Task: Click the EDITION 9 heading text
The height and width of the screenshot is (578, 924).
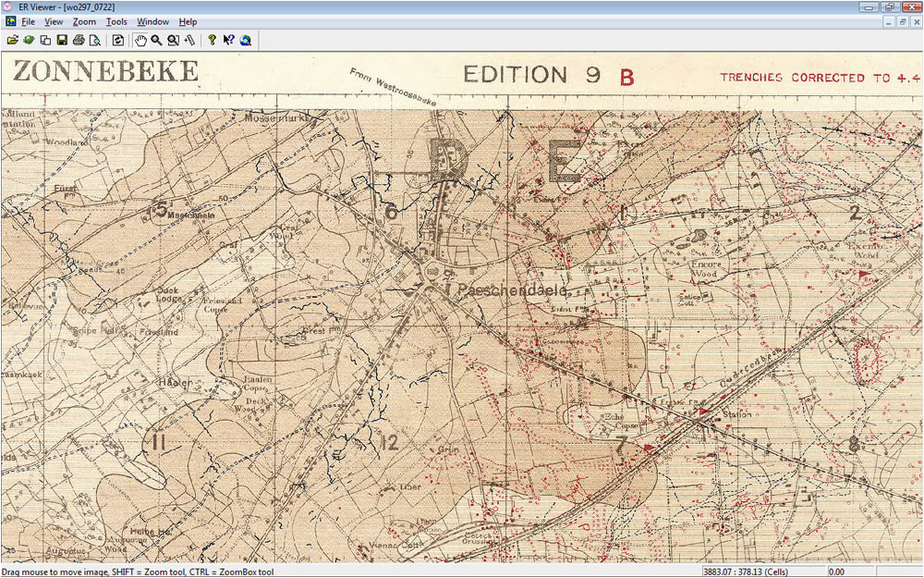Action: [532, 75]
